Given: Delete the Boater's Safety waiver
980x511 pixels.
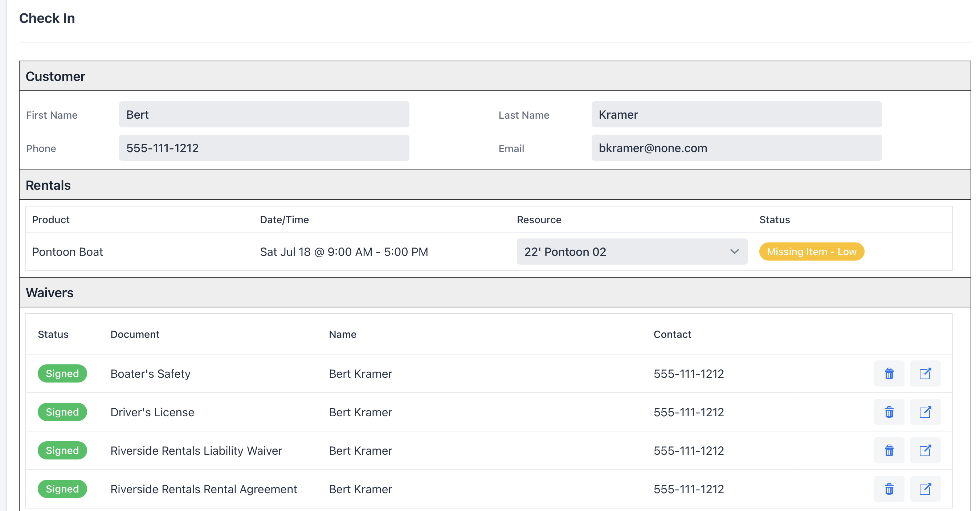Looking at the screenshot, I should tap(889, 374).
